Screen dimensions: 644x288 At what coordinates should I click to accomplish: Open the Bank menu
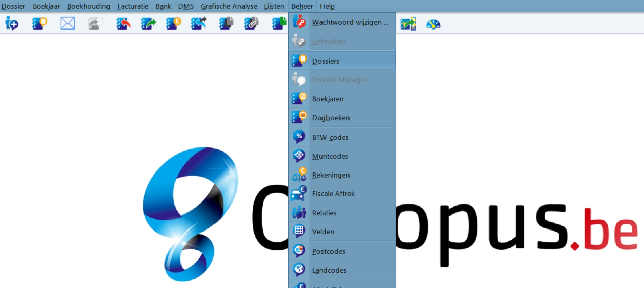pyautogui.click(x=164, y=6)
